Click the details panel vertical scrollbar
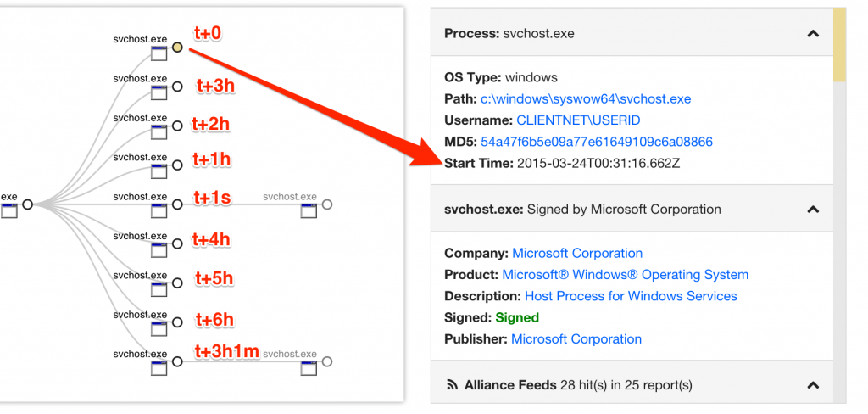868x414 pixels. click(840, 212)
